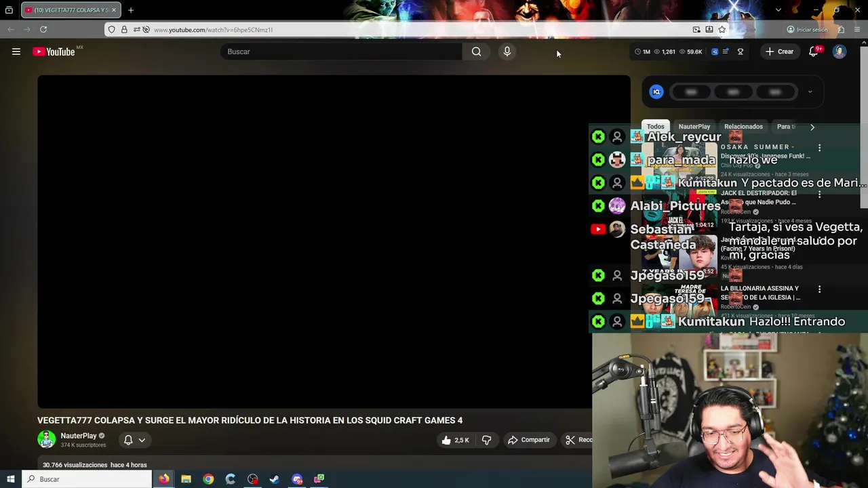Open Steam from the taskbar
The width and height of the screenshot is (868, 488).
275,479
